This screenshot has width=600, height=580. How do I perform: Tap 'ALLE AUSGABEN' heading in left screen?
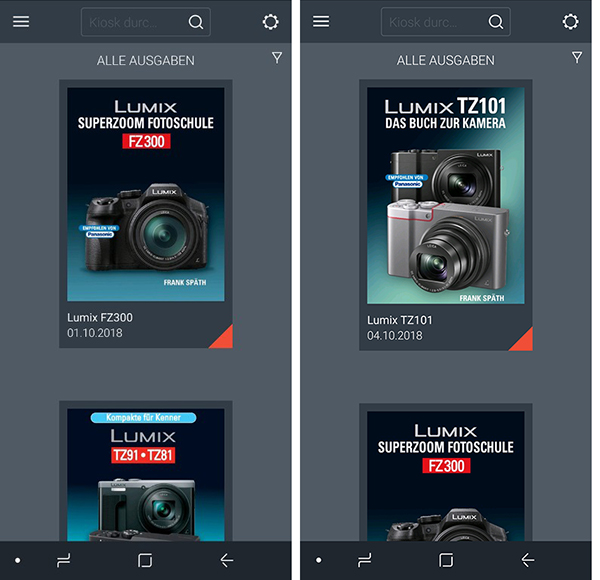click(146, 60)
